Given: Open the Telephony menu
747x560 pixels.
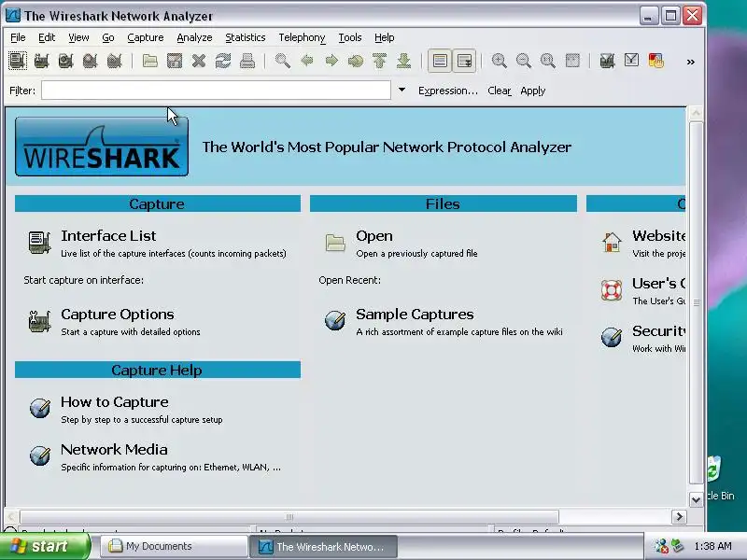Looking at the screenshot, I should pos(302,37).
